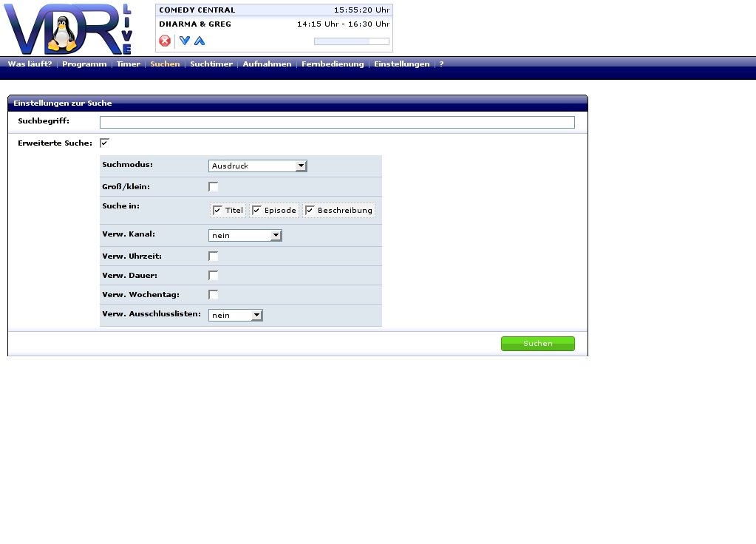Open the Verw. Ausschlusslisten dropdown
This screenshot has width=756, height=544.
[235, 316]
